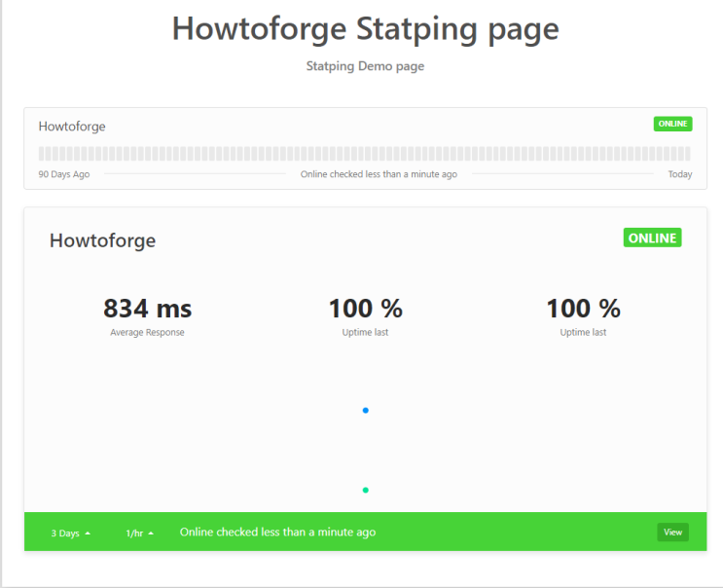Click the 'Uptime last' label under middle value
Screen dimensions: 723x588
(365, 333)
